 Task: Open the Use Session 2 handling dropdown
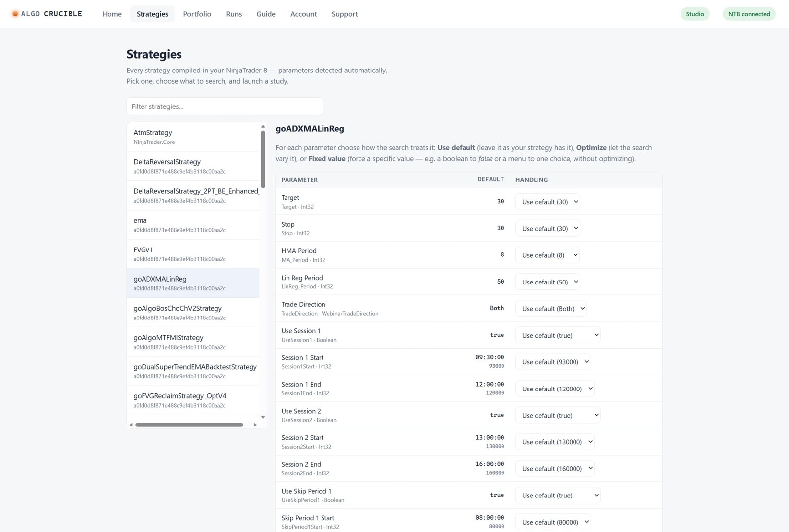click(558, 415)
